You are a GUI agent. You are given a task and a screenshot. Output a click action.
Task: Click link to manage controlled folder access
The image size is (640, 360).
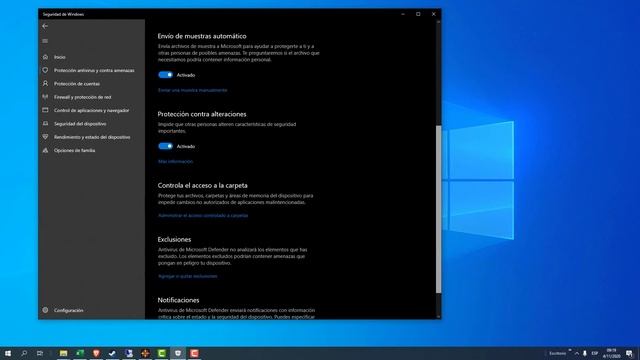pos(203,216)
